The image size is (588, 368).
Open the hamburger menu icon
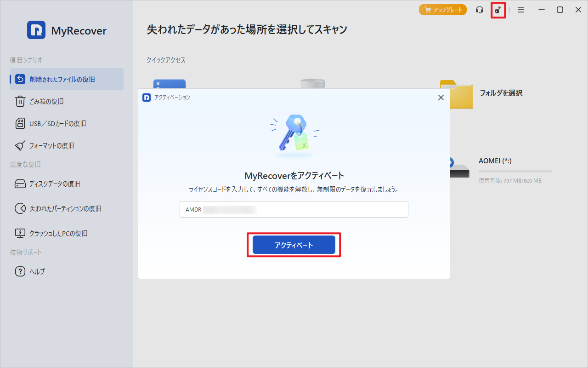pos(521,10)
